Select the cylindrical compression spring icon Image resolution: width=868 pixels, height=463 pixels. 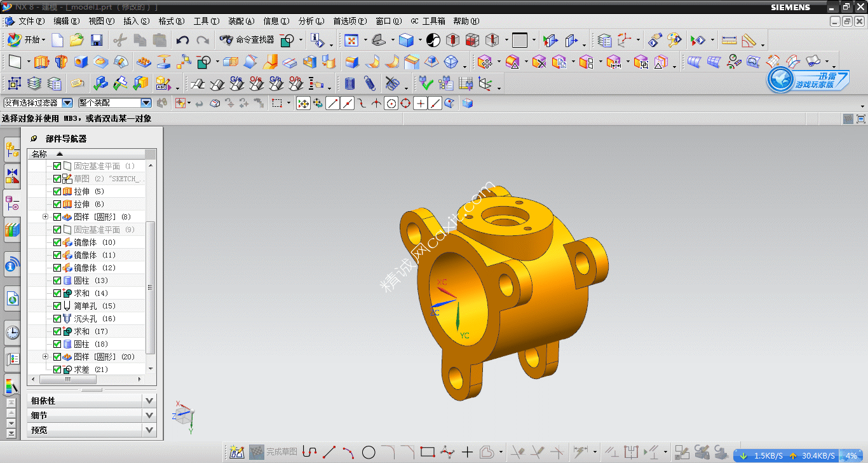pyautogui.click(x=350, y=83)
